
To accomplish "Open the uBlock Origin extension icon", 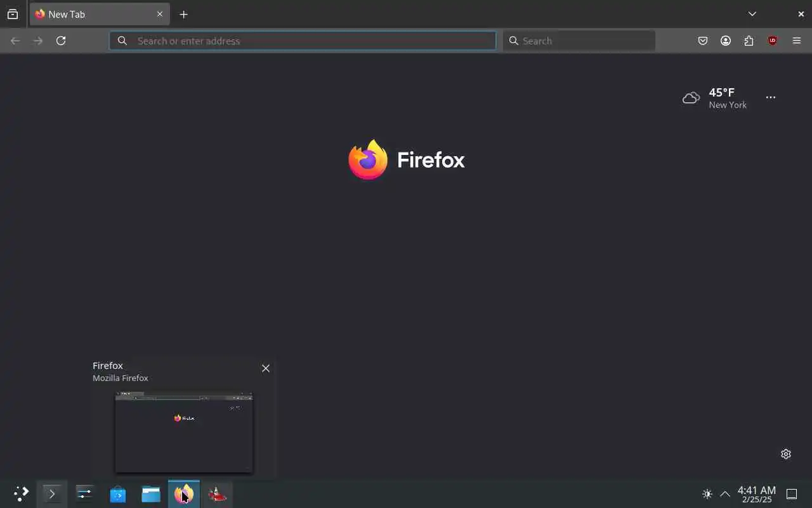I will pyautogui.click(x=772, y=41).
